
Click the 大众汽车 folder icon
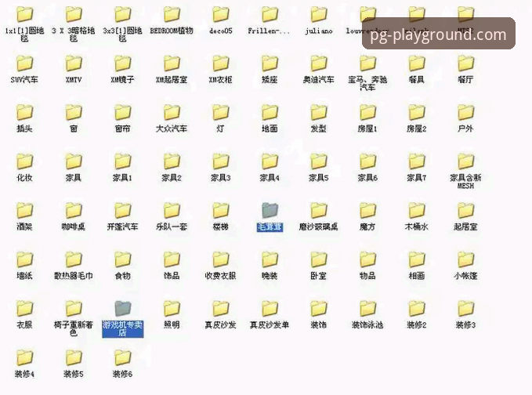[172, 112]
